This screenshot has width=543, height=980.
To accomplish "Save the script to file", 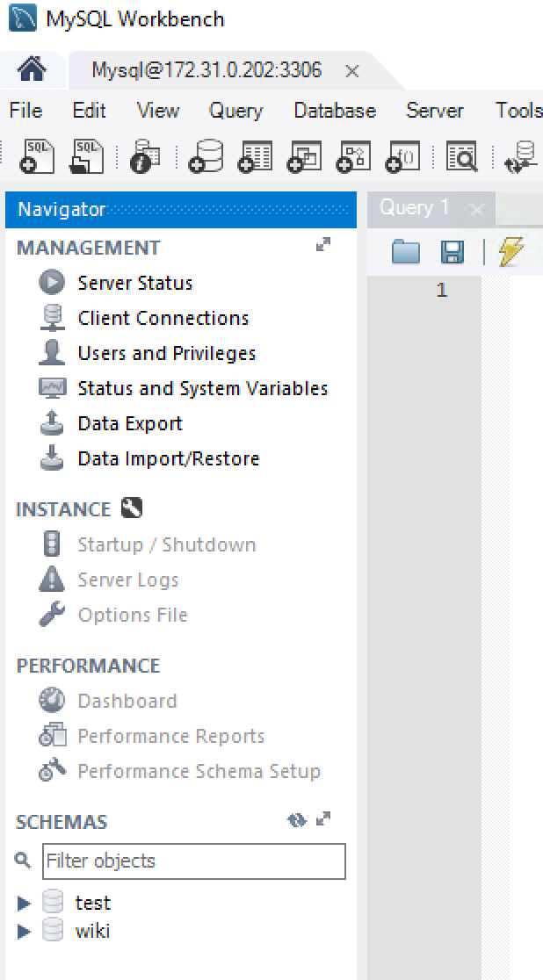I will point(452,252).
